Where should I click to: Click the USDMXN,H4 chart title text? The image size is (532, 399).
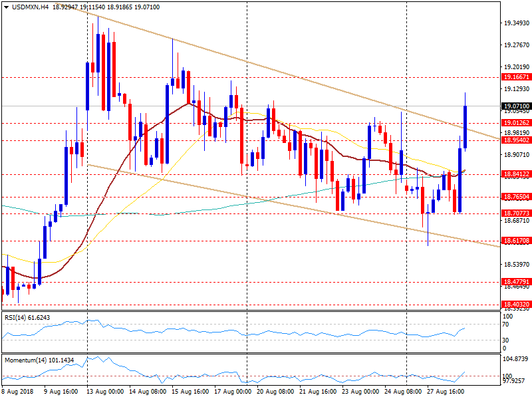(x=30, y=7)
